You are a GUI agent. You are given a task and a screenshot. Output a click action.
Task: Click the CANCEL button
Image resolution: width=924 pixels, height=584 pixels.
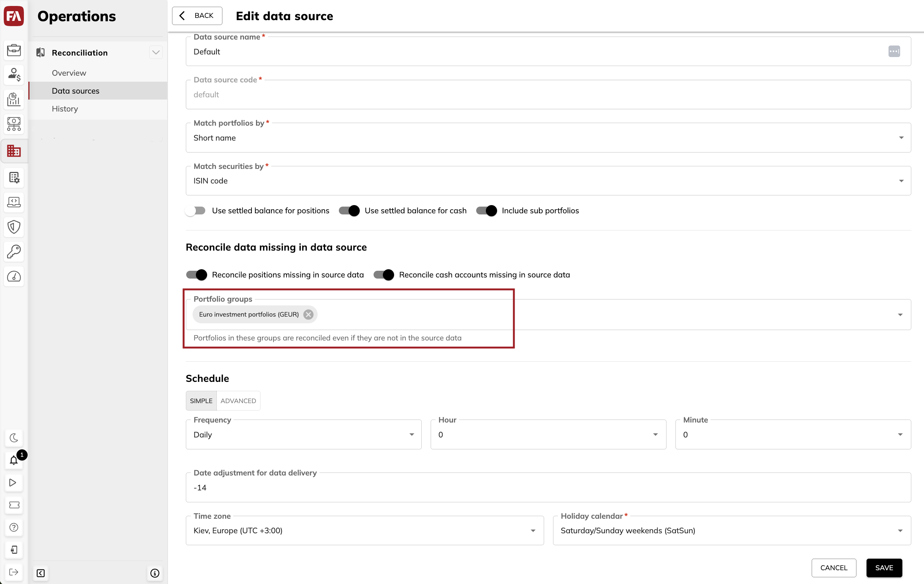point(833,568)
